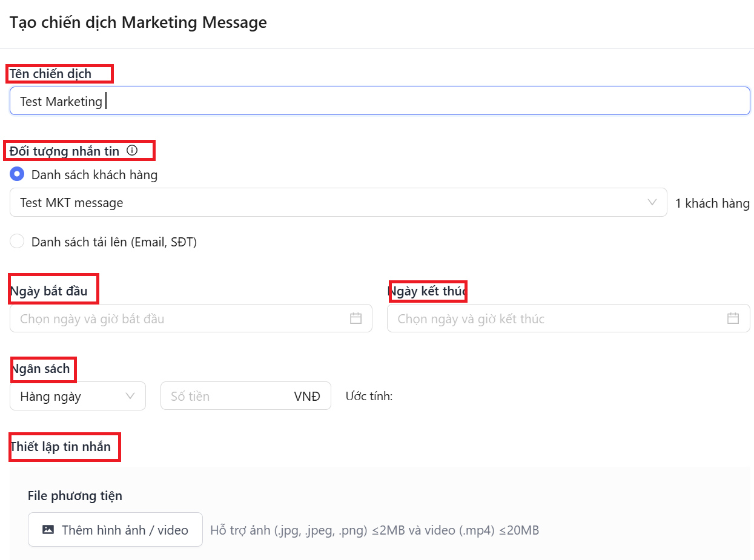
Task: Click the VNĐ currency suffix in amount field
Action: (x=307, y=397)
